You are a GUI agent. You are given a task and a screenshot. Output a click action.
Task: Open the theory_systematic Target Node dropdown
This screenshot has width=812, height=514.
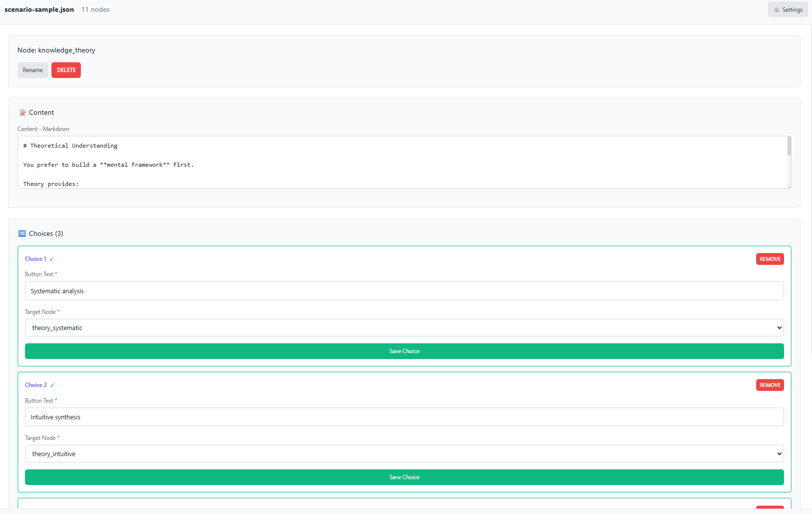[x=404, y=328]
